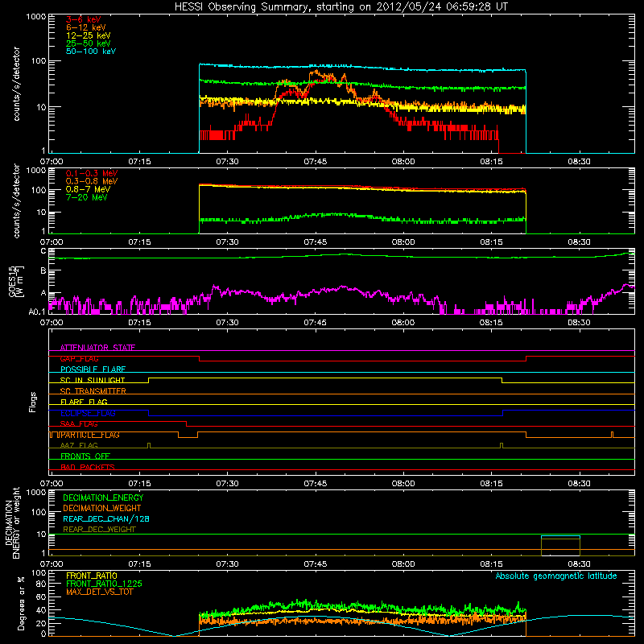Image resolution: width=644 pixels, height=644 pixels.
Task: Select the 3-6 keV legend label
Action: (84, 19)
